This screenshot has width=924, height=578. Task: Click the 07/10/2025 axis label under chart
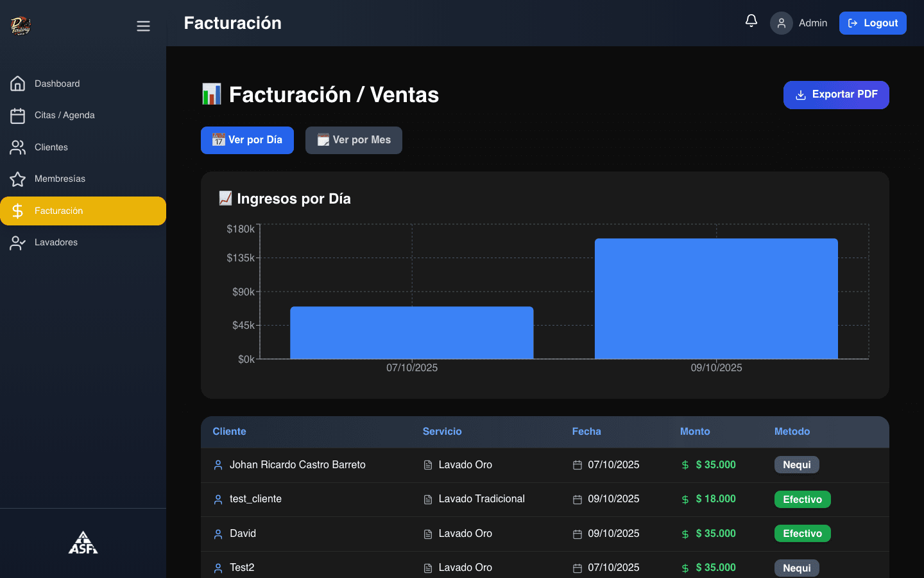(x=412, y=368)
